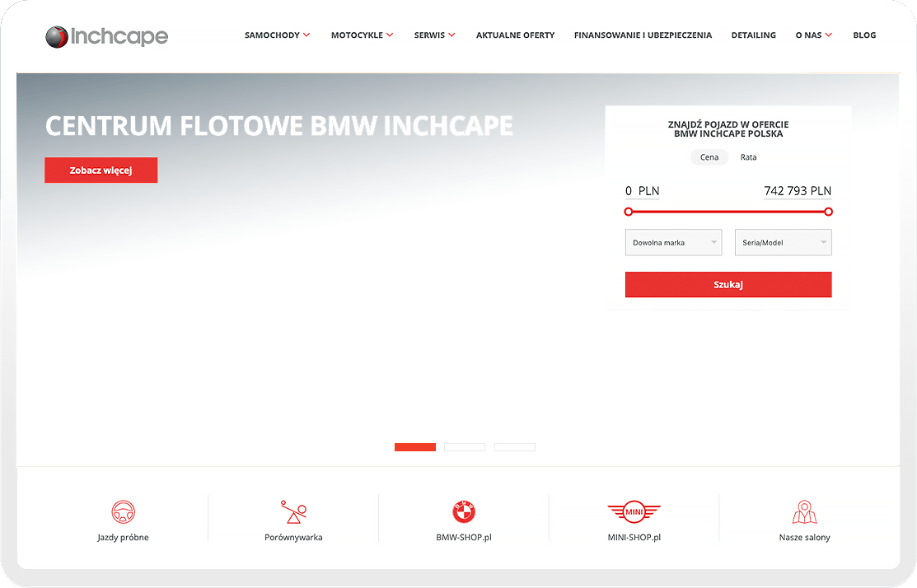917x588 pixels.
Task: Click the minimum price 0 PLN field
Action: [643, 191]
